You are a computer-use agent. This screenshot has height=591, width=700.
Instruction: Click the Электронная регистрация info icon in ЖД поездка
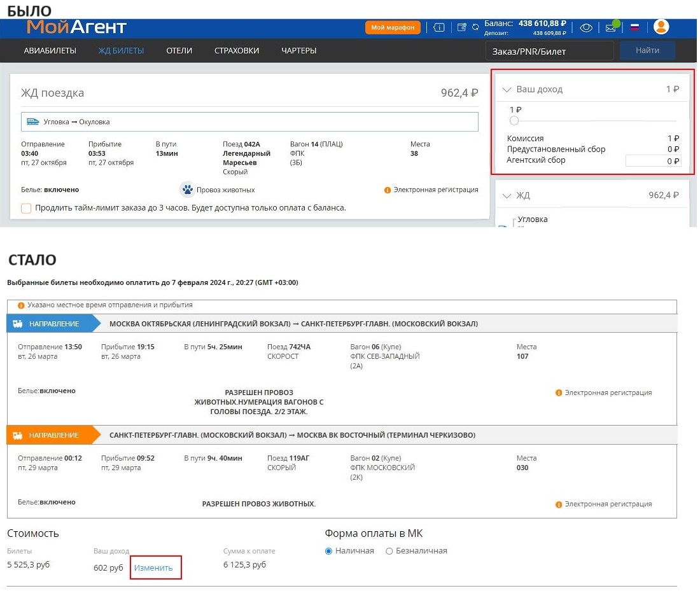(x=387, y=190)
